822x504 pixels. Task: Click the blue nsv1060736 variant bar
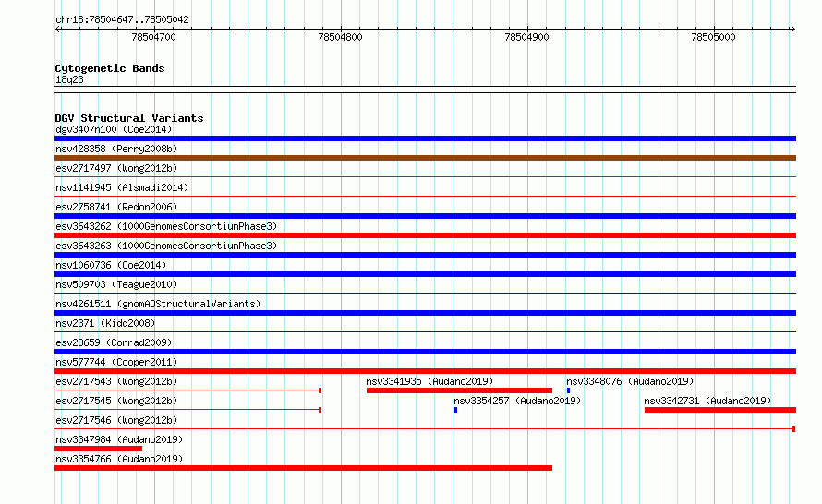(425, 274)
